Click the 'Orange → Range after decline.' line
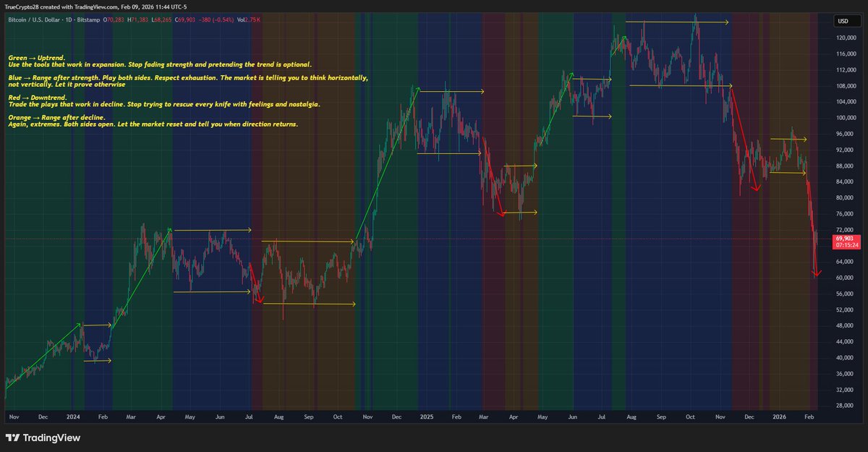 click(56, 117)
